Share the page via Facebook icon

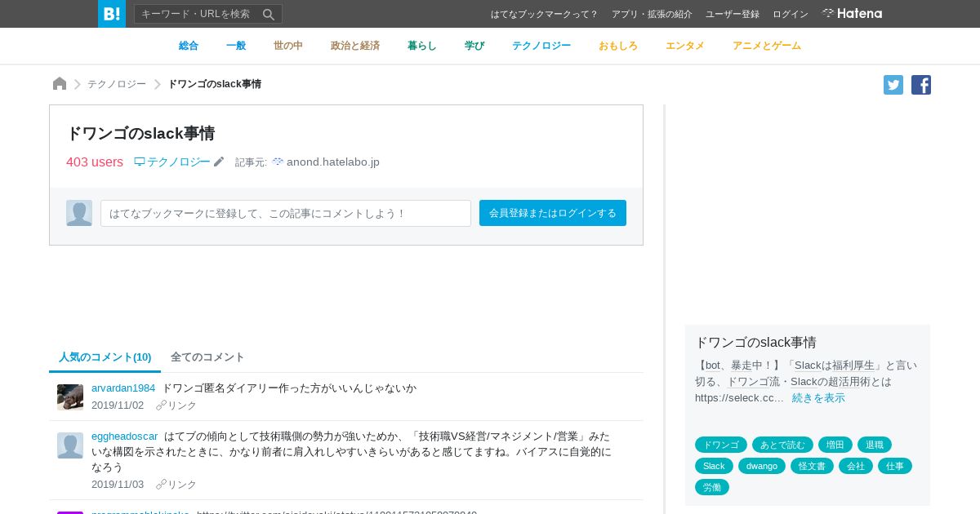921,85
